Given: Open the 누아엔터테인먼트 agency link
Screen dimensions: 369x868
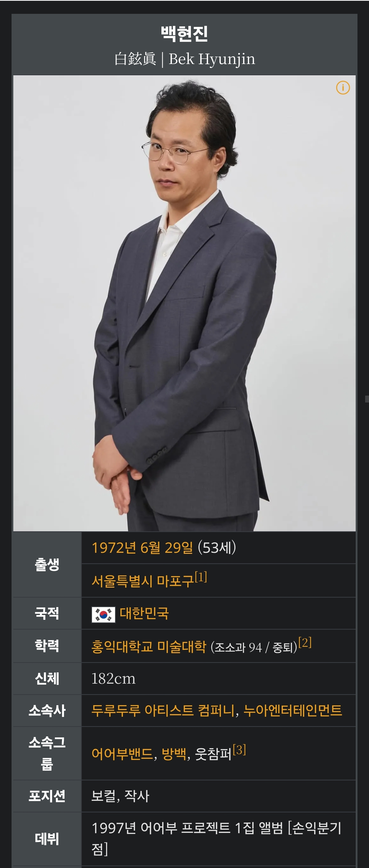Looking at the screenshot, I should click(293, 710).
